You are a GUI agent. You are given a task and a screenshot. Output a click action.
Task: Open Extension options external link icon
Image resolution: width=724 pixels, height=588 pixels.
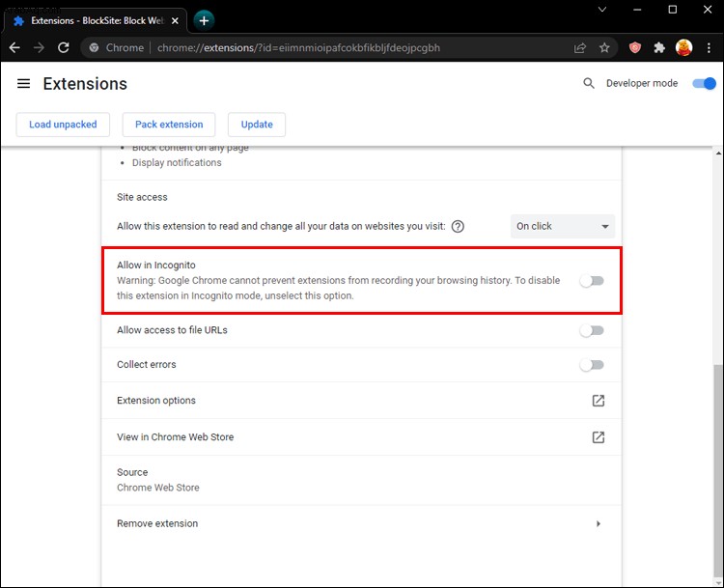[x=599, y=401]
